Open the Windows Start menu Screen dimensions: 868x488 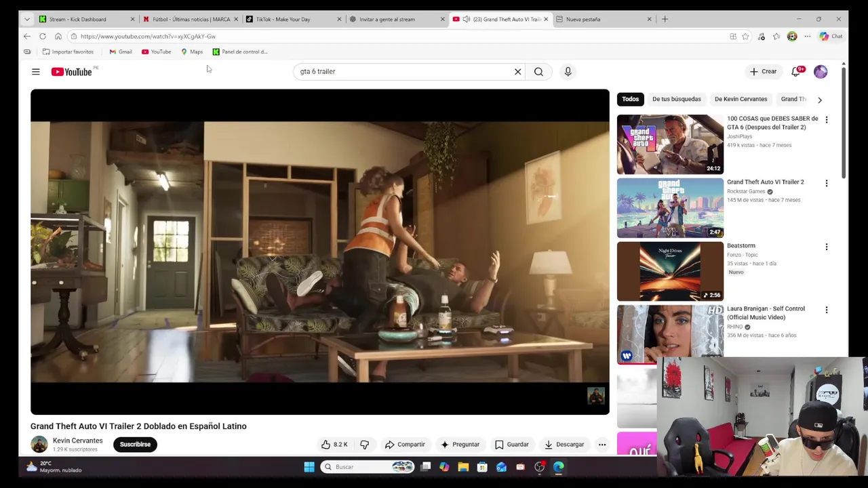[309, 466]
